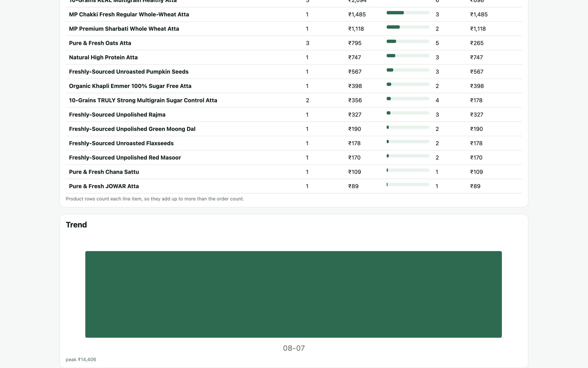The image size is (588, 368).
Task: Click the Trend section heading
Action: pyautogui.click(x=76, y=225)
